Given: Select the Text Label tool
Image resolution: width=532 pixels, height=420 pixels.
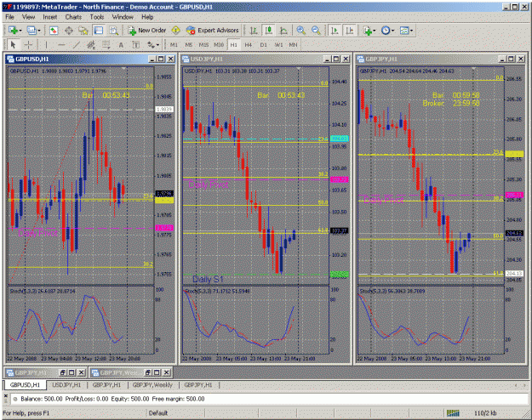Looking at the screenshot, I should [135, 45].
